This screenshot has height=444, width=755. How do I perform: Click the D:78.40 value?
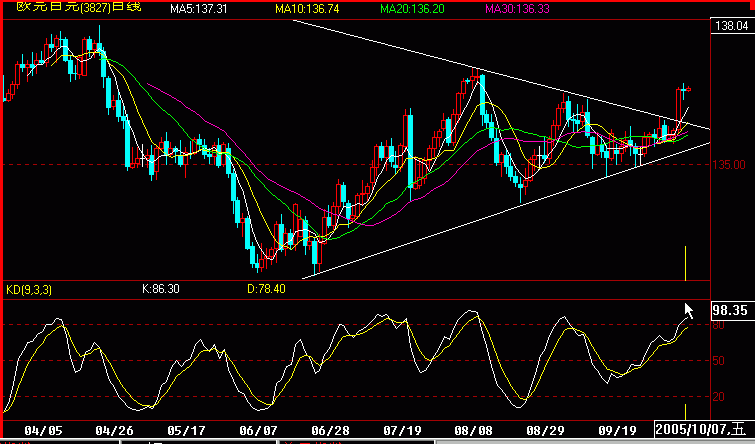(266, 289)
